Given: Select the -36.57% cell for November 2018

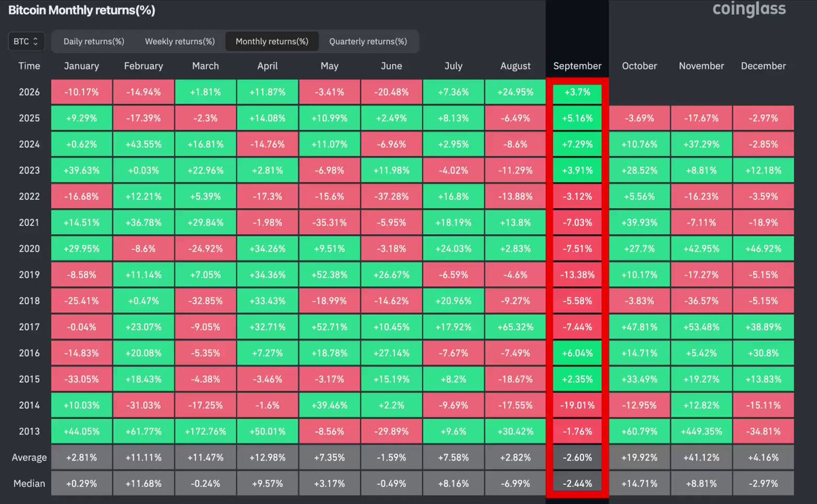Looking at the screenshot, I should (x=701, y=301).
